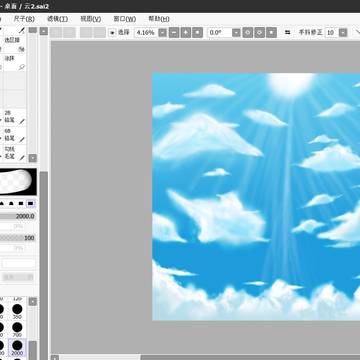Click the reset rotation button
Image resolution: width=360 pixels, height=360 pixels.
(272, 32)
